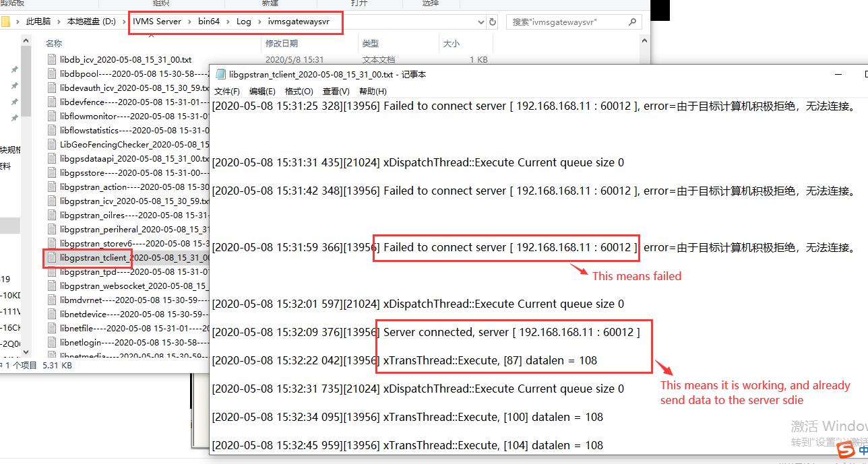Click the file list scroll-up arrow
Screen dimensions: 868x464
pos(646,42)
